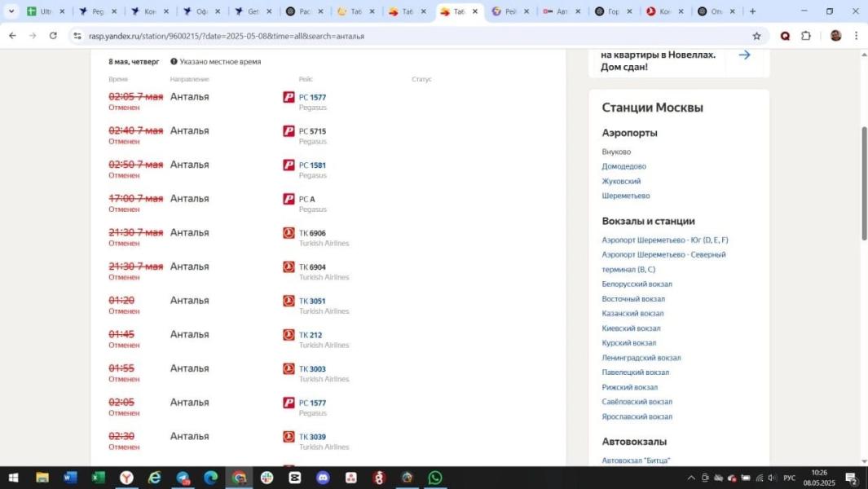Open Discord from the taskbar
Screen dimensions: 868x489
323,478
